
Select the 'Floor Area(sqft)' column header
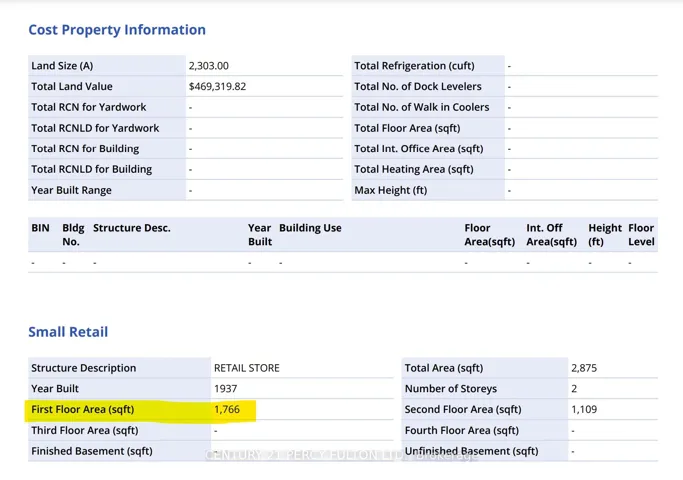click(490, 235)
